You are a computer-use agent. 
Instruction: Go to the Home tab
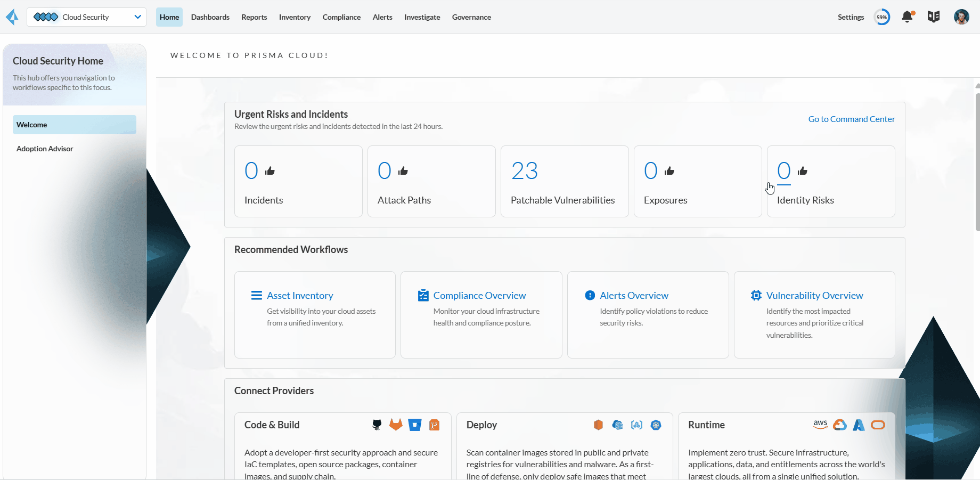[x=169, y=17]
